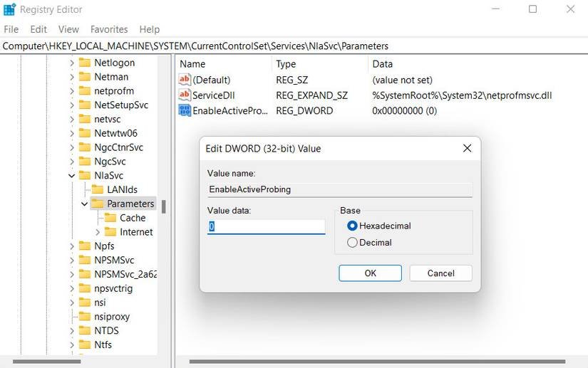Click the Value data input field

point(266,226)
